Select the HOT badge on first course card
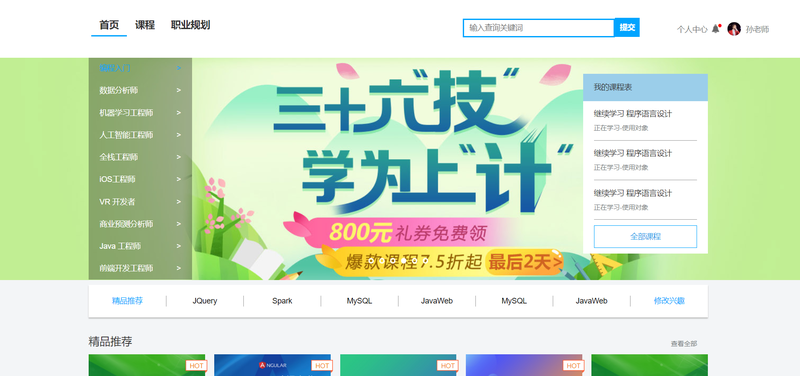Image resolution: width=800 pixels, height=376 pixels. point(196,365)
